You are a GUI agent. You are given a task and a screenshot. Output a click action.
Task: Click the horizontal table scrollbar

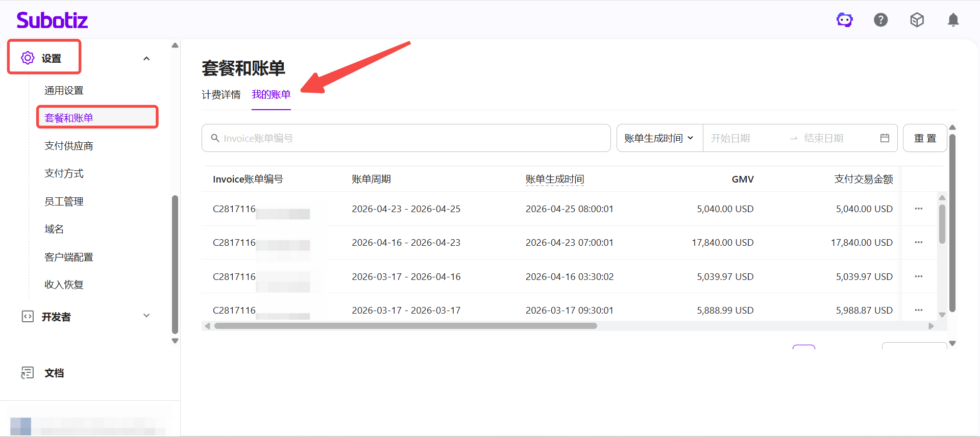click(406, 326)
